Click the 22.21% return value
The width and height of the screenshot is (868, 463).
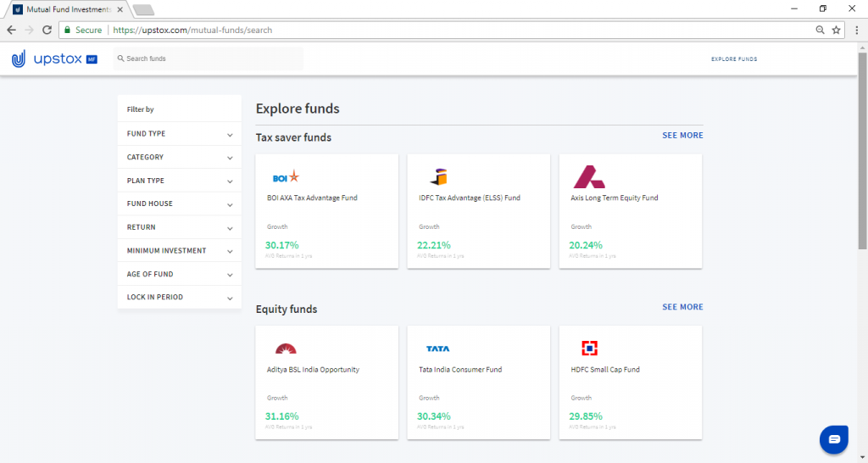434,245
